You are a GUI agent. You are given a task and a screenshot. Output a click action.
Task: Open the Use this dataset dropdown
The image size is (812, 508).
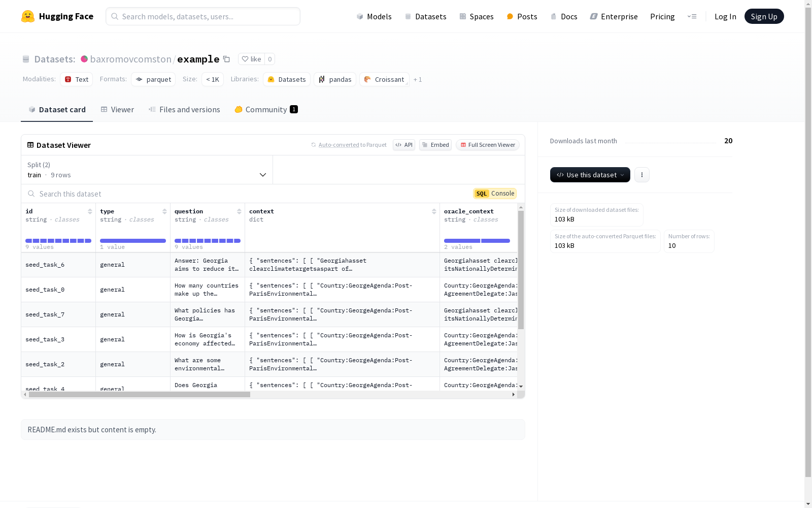click(x=590, y=175)
